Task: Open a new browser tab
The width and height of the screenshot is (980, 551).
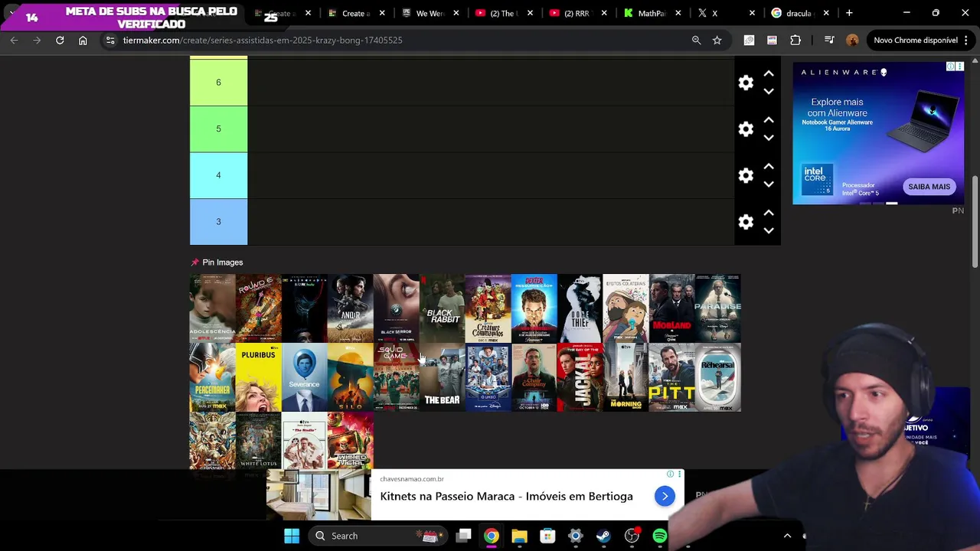Action: coord(849,13)
